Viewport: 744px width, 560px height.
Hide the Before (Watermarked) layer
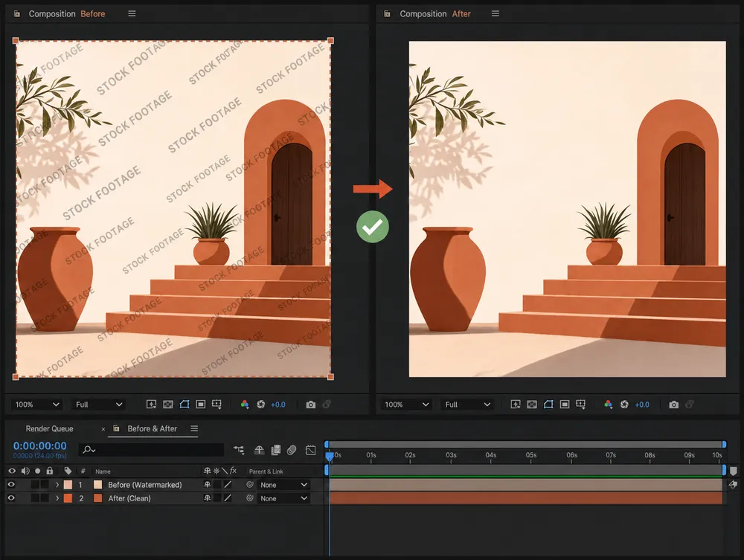(11, 485)
